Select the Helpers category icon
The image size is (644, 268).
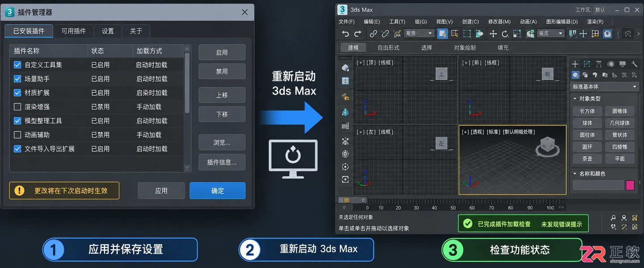[614, 75]
